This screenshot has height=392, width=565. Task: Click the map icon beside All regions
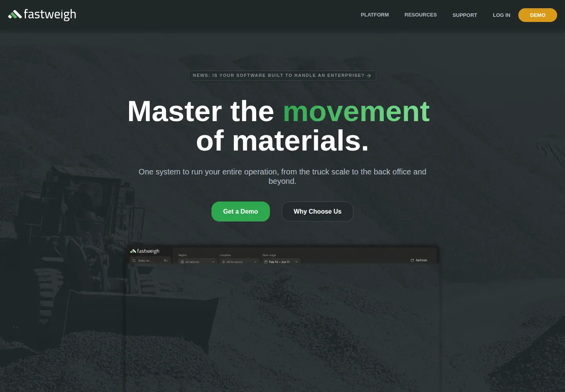tap(182, 262)
